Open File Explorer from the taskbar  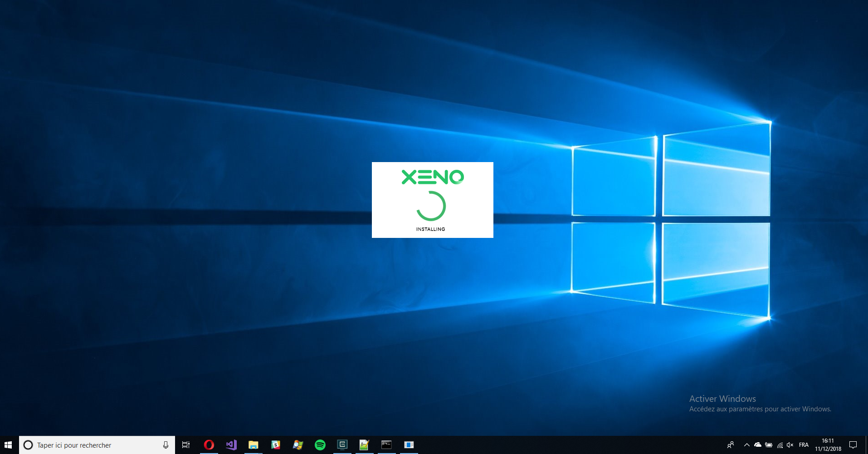pos(254,445)
